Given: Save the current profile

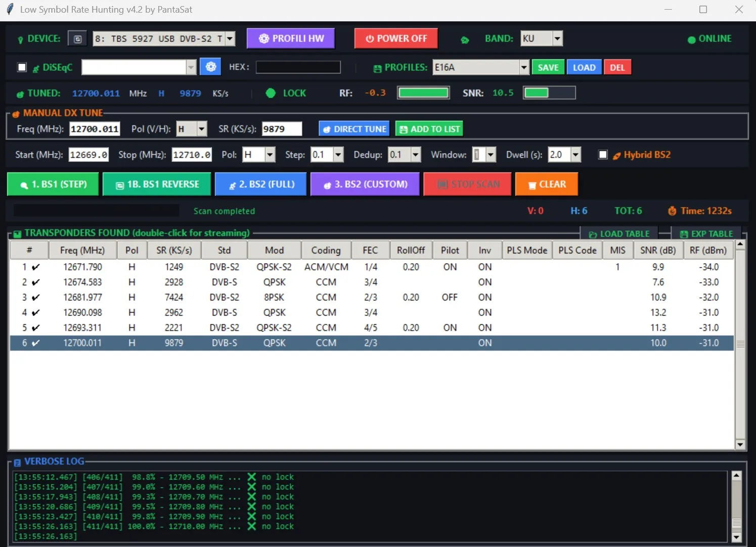Looking at the screenshot, I should pyautogui.click(x=548, y=67).
